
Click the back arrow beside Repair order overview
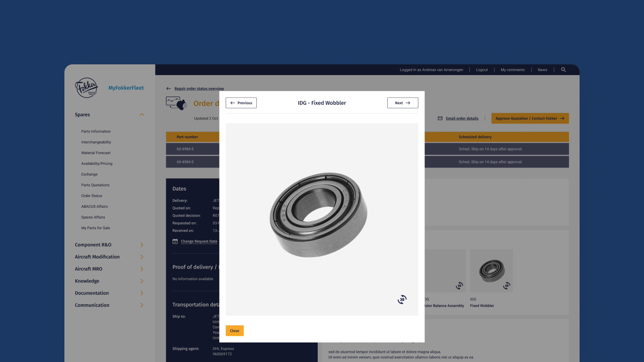169,88
